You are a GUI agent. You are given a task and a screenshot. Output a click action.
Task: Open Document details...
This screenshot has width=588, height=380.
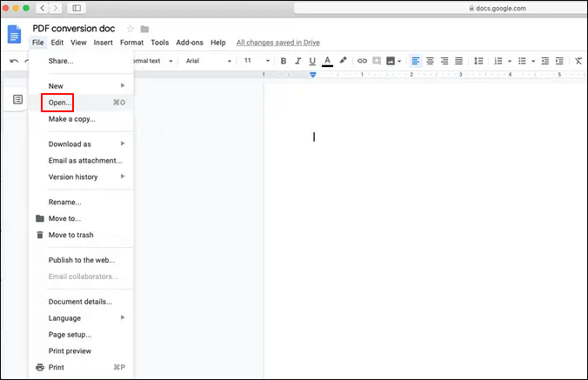click(x=81, y=302)
